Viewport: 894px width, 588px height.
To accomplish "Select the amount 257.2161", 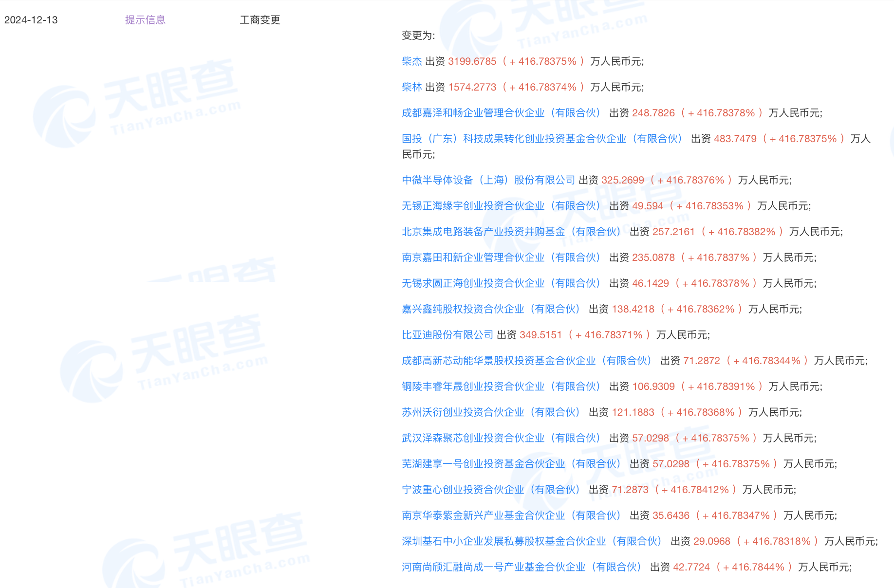I will pyautogui.click(x=674, y=232).
